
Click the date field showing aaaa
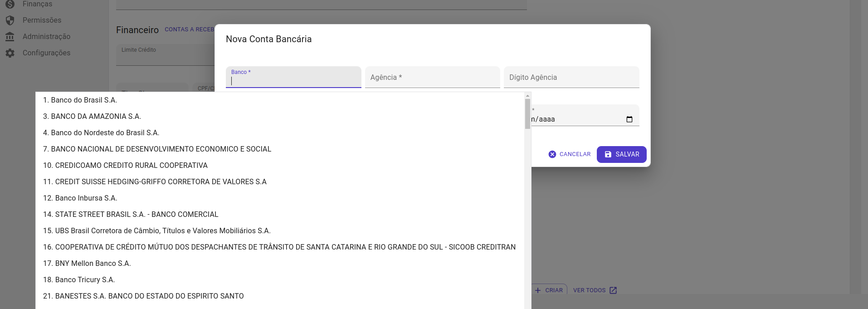pos(585,115)
